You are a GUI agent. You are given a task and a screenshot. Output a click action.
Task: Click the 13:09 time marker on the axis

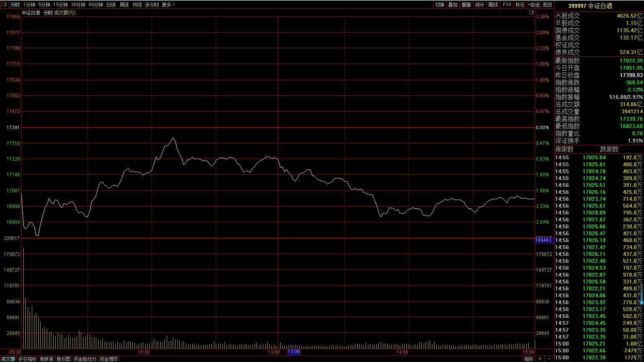tap(294, 352)
